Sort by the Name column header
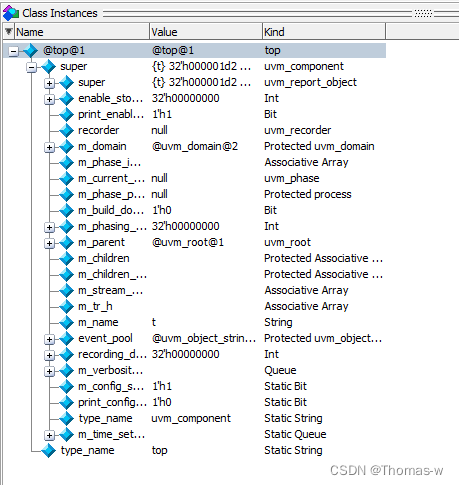Image resolution: width=459 pixels, height=485 pixels. coord(82,32)
